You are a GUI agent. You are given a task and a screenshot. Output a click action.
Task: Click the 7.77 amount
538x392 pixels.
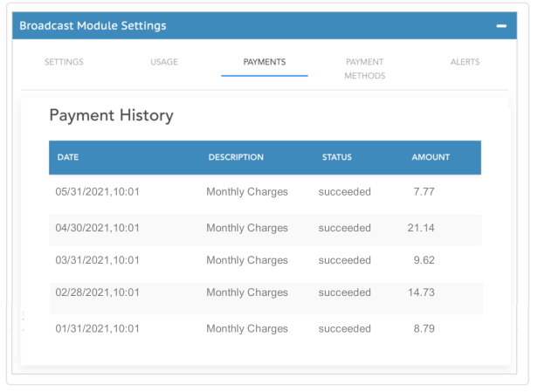424,192
